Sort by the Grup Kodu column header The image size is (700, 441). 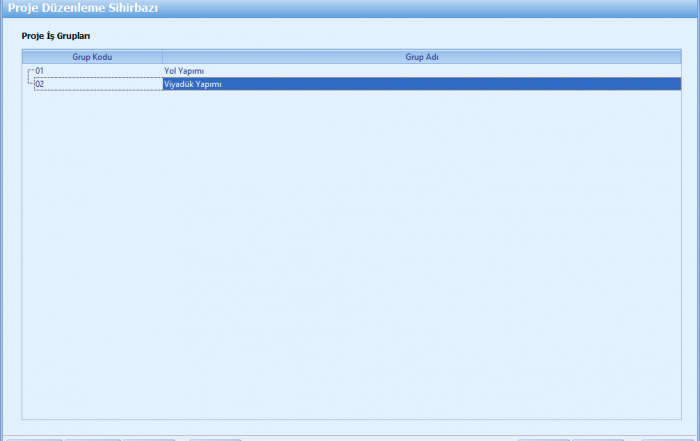point(92,57)
